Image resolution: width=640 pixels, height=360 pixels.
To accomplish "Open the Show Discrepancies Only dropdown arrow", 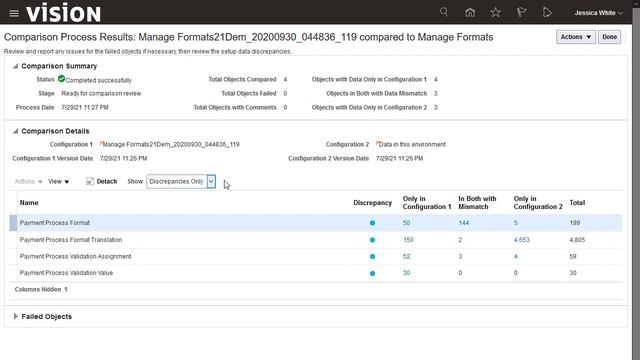I will (x=211, y=182).
